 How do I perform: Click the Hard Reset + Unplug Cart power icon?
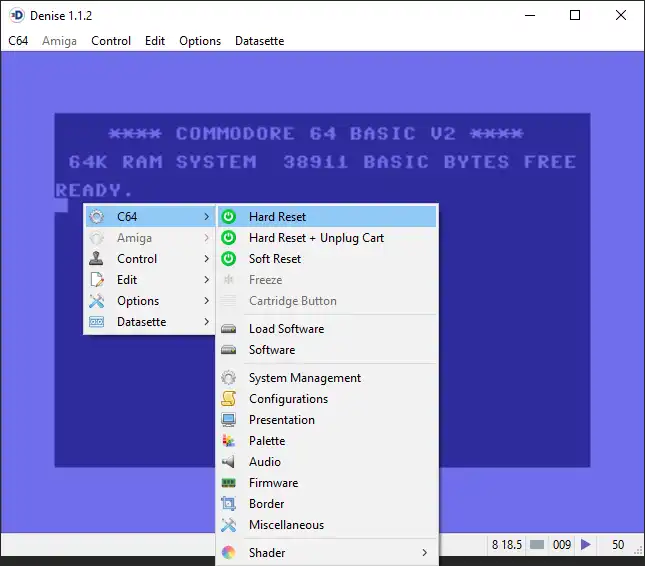(229, 237)
